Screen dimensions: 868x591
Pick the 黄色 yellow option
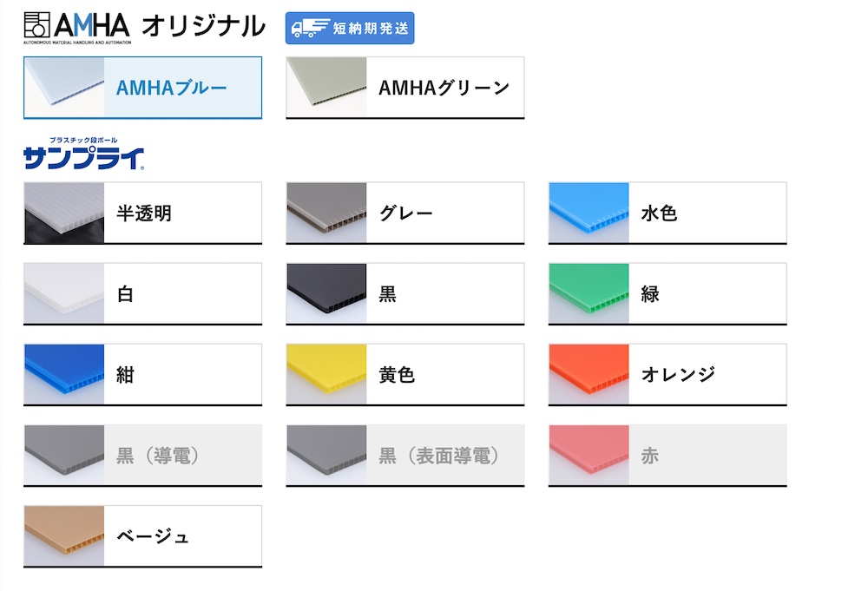(405, 375)
